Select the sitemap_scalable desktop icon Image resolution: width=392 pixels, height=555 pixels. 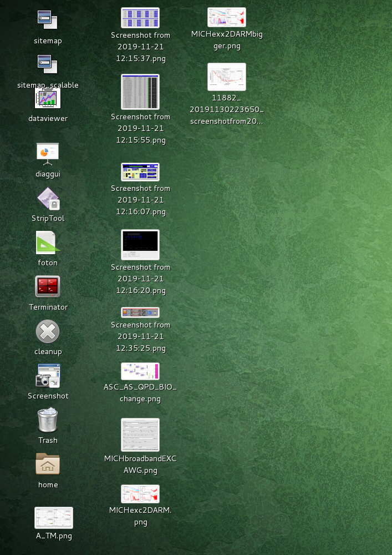coord(48,64)
